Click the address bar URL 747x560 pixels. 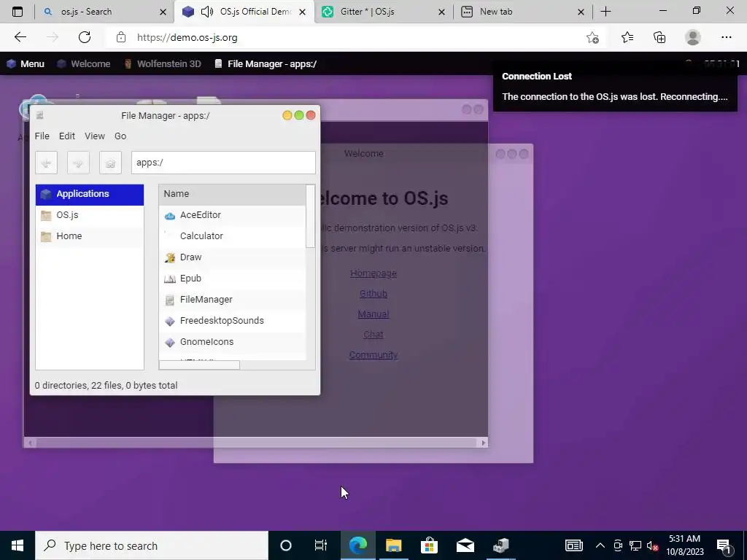pos(187,37)
